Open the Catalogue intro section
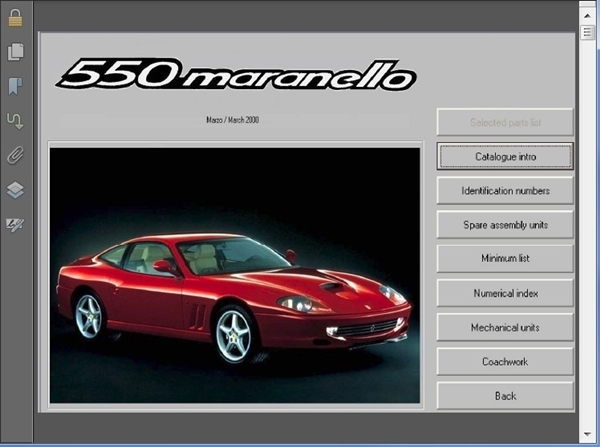Image resolution: width=600 pixels, height=447 pixels. click(x=505, y=157)
